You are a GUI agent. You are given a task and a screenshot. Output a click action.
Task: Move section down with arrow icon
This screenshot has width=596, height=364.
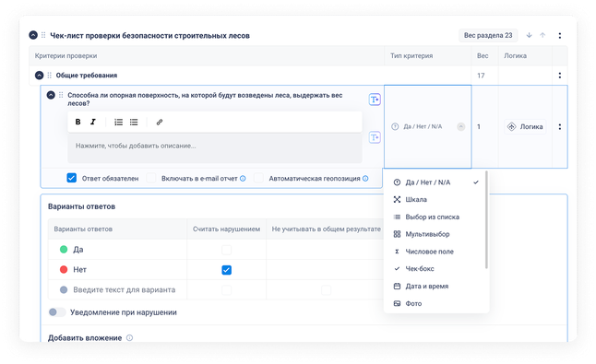[529, 35]
